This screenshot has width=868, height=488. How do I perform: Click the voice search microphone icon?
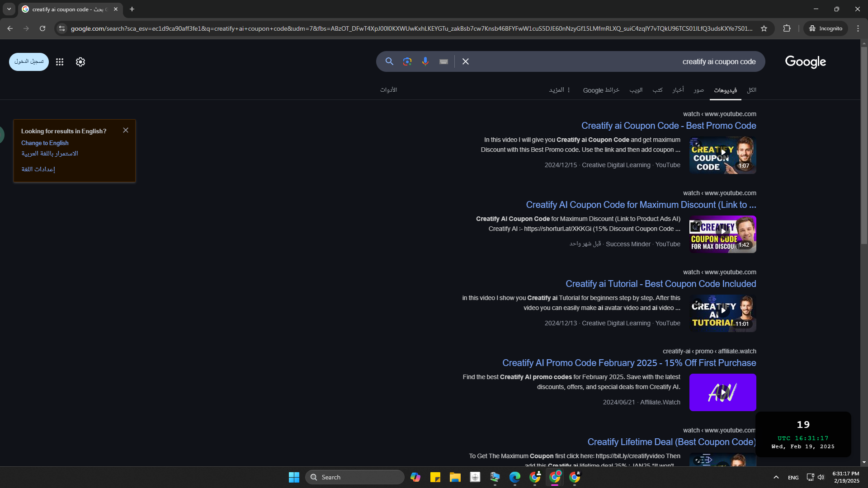425,61
